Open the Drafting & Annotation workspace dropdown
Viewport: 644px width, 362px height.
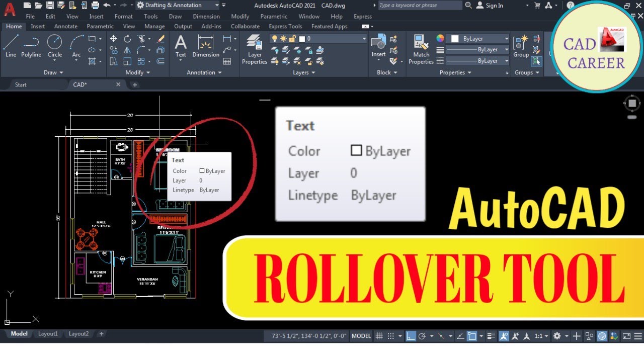pos(178,5)
